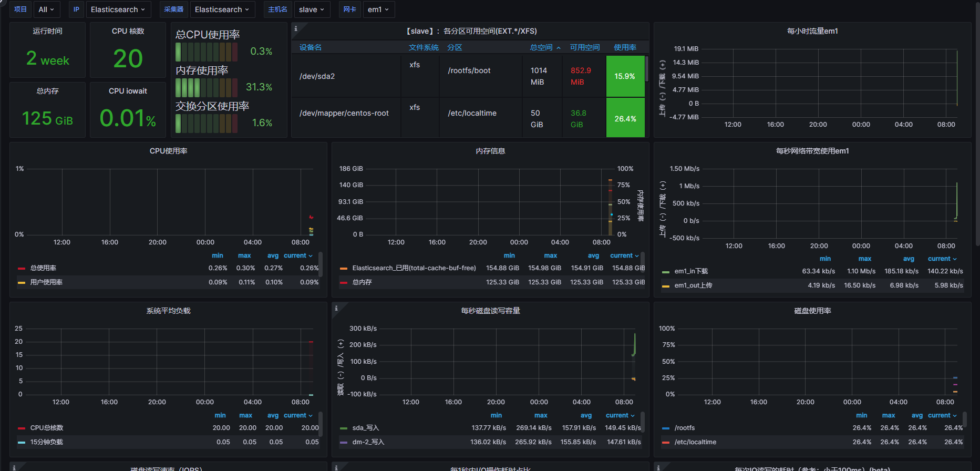This screenshot has width=980, height=471.
Task: Toggle 总使用率 series in CPU legend
Action: point(43,268)
